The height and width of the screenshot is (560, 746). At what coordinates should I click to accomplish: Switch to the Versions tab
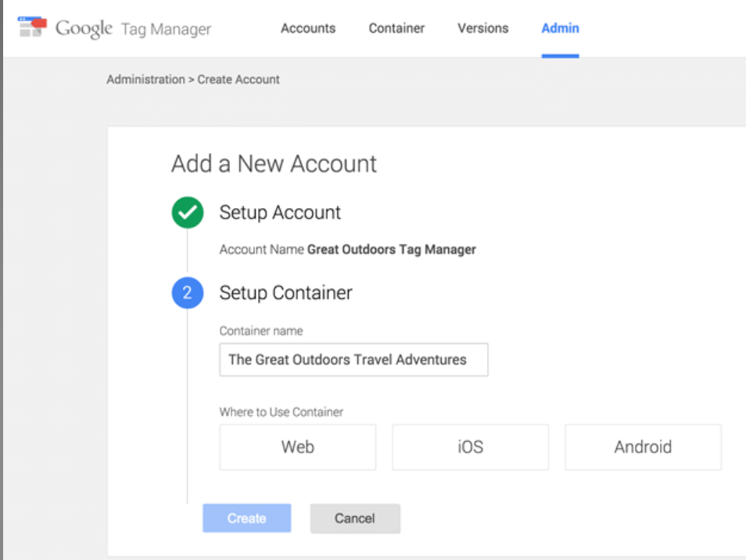tap(483, 28)
